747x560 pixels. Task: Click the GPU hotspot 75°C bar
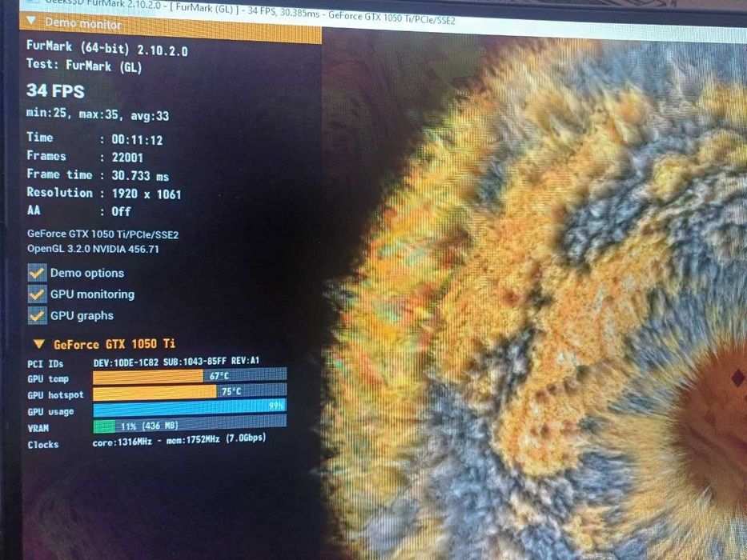click(190, 391)
